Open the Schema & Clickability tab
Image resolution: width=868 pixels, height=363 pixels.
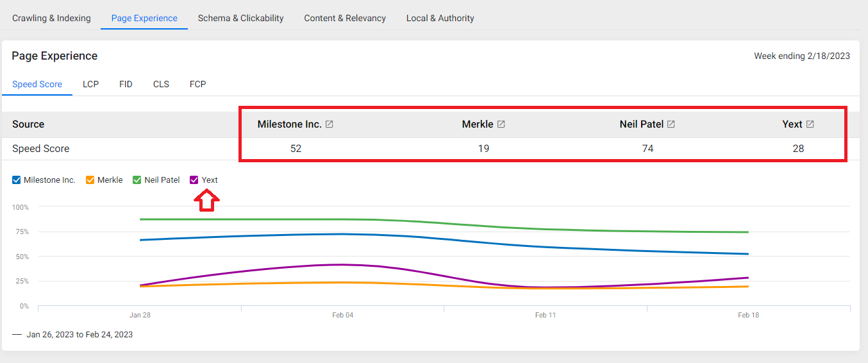(240, 18)
